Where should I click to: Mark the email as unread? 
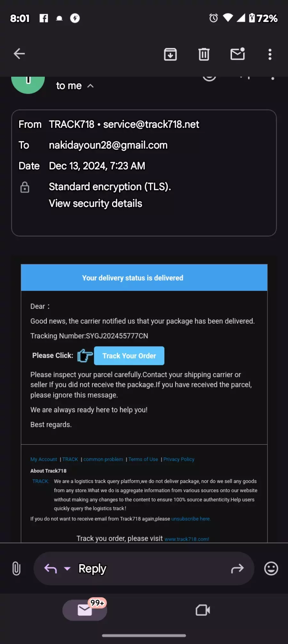(238, 54)
